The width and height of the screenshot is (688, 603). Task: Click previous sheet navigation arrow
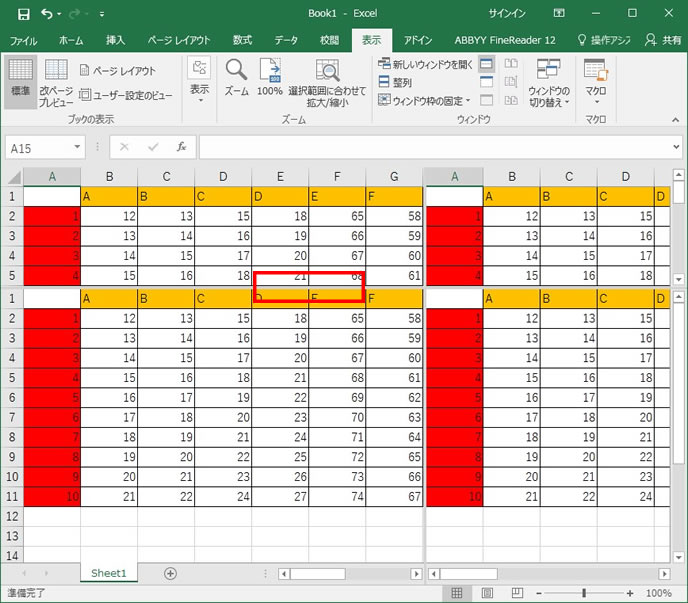(x=24, y=573)
